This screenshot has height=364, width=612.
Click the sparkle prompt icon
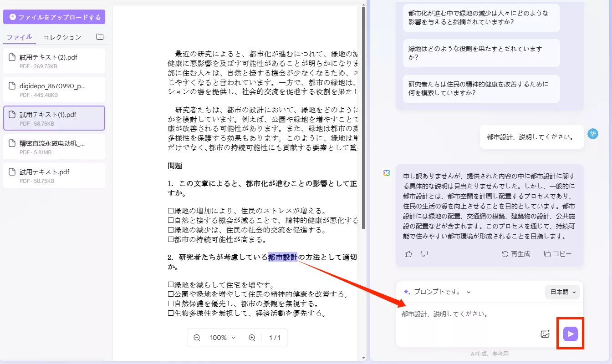click(407, 292)
